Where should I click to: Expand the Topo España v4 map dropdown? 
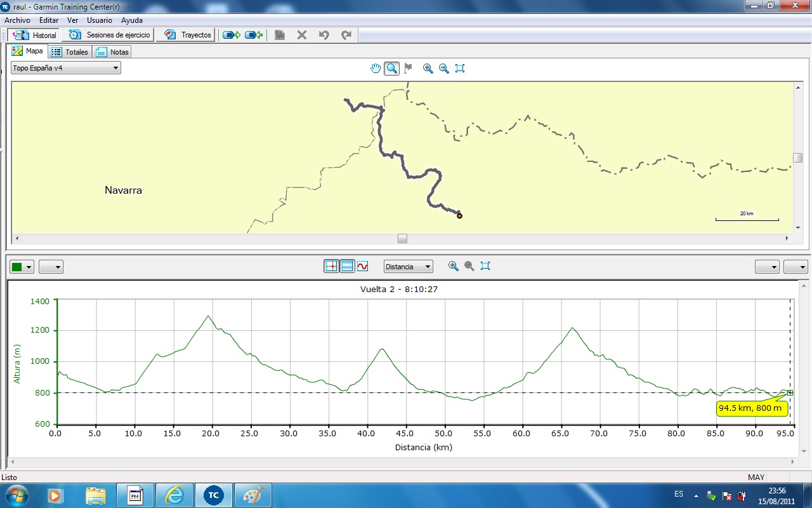click(x=66, y=68)
